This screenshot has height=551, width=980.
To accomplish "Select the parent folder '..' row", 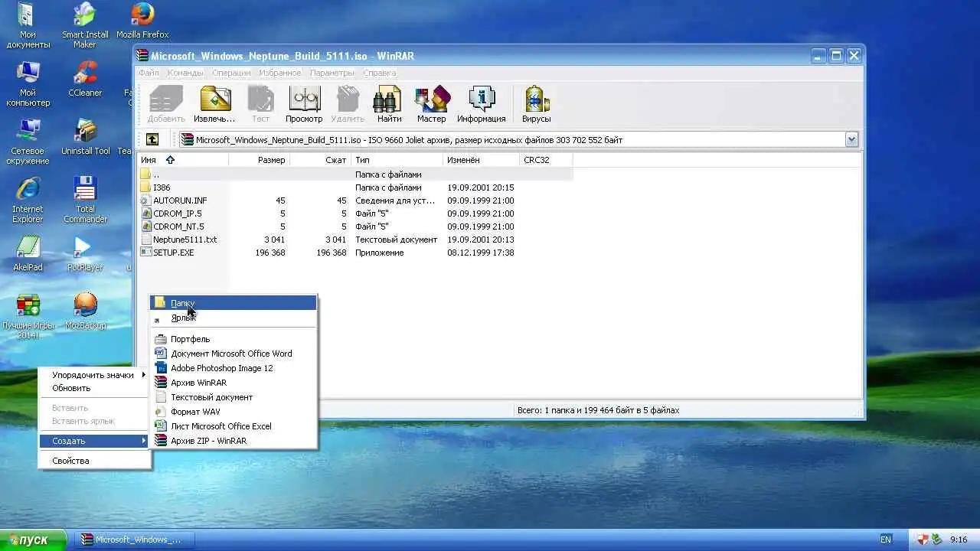I will point(355,174).
